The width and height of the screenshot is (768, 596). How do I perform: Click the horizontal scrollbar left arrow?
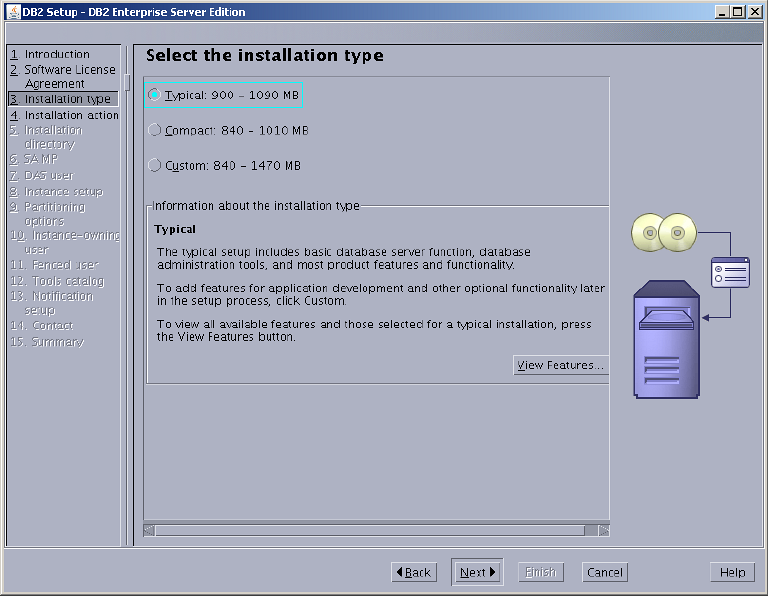[149, 530]
